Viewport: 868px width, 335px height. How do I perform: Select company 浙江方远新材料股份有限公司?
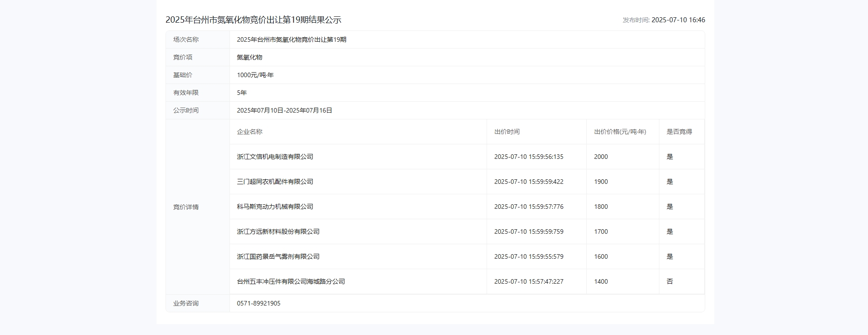click(x=278, y=232)
